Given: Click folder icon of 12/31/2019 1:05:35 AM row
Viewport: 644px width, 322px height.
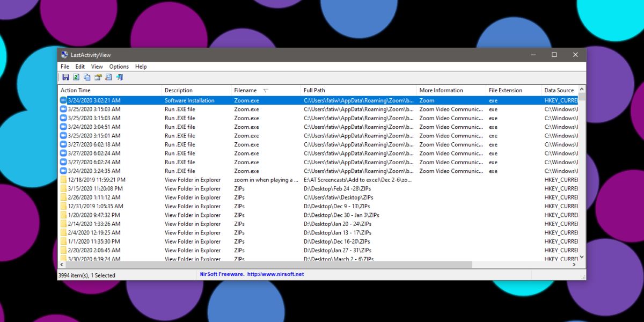Looking at the screenshot, I should pyautogui.click(x=63, y=206).
